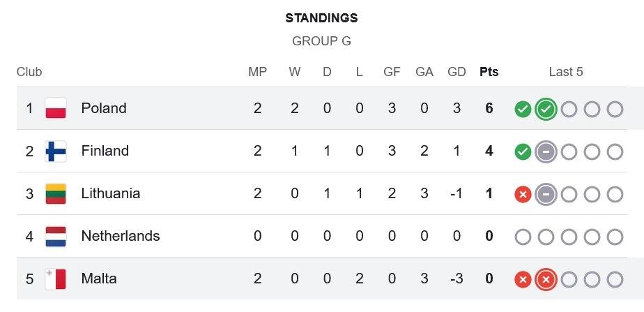
Task: Click the GROUP G label
Action: tap(321, 41)
